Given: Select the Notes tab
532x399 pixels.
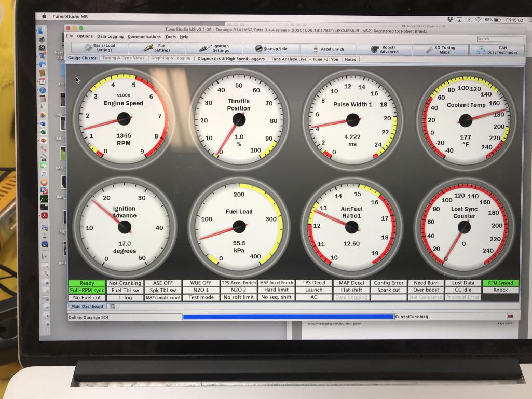Looking at the screenshot, I should (350, 59).
